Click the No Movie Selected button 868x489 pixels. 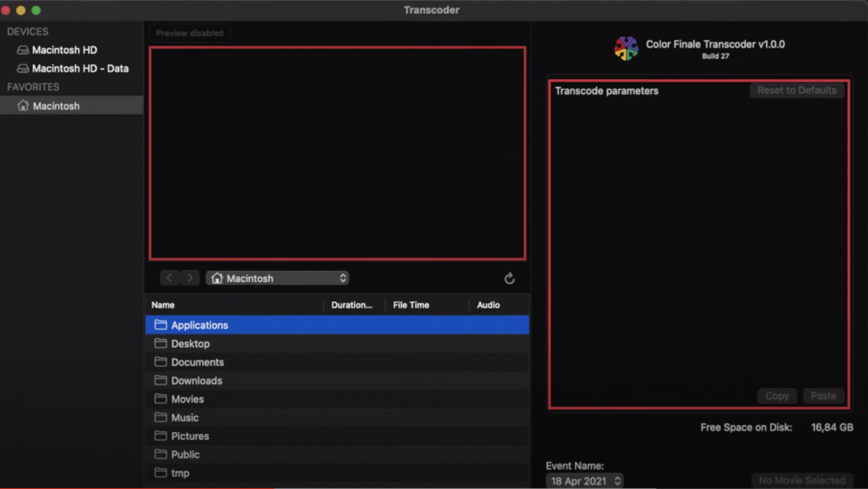(802, 479)
